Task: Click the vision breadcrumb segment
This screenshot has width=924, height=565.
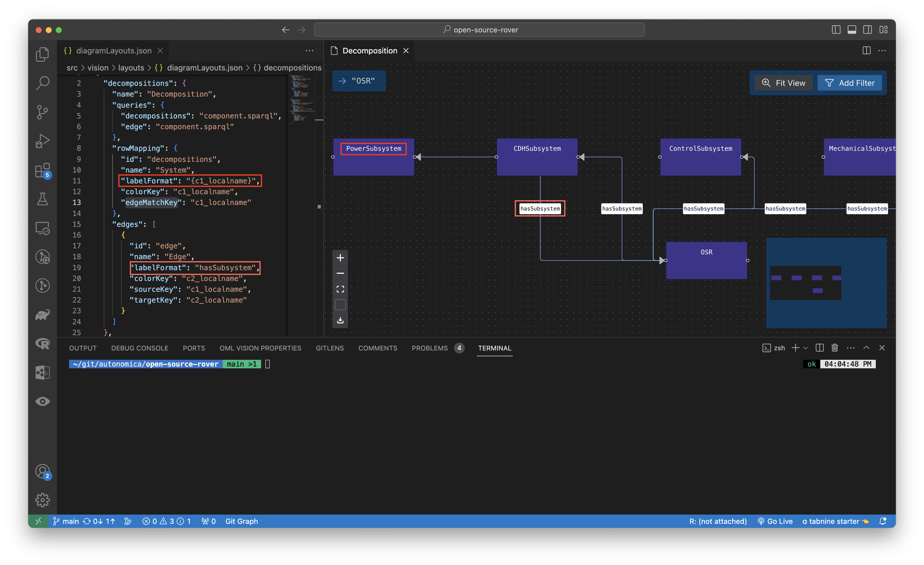Action: click(x=98, y=67)
